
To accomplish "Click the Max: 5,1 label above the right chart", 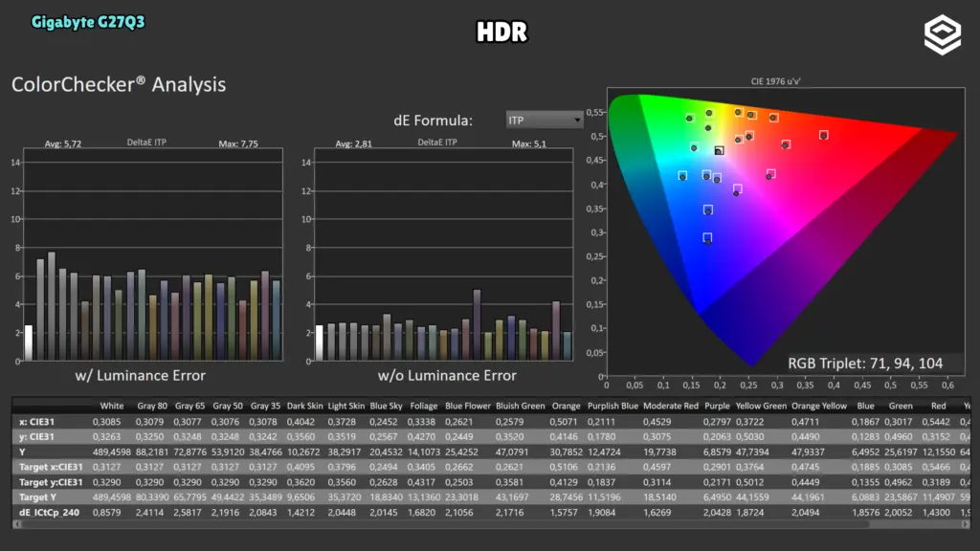I will 528,143.
